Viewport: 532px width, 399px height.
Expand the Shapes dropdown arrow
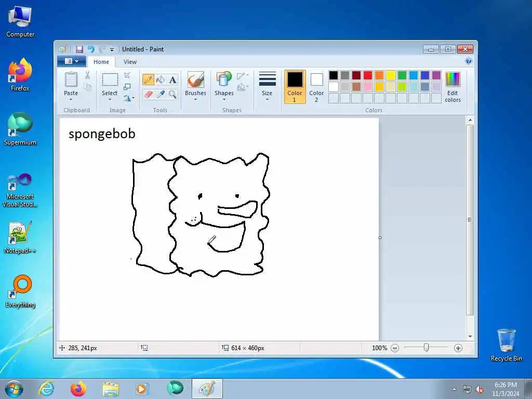click(x=224, y=100)
